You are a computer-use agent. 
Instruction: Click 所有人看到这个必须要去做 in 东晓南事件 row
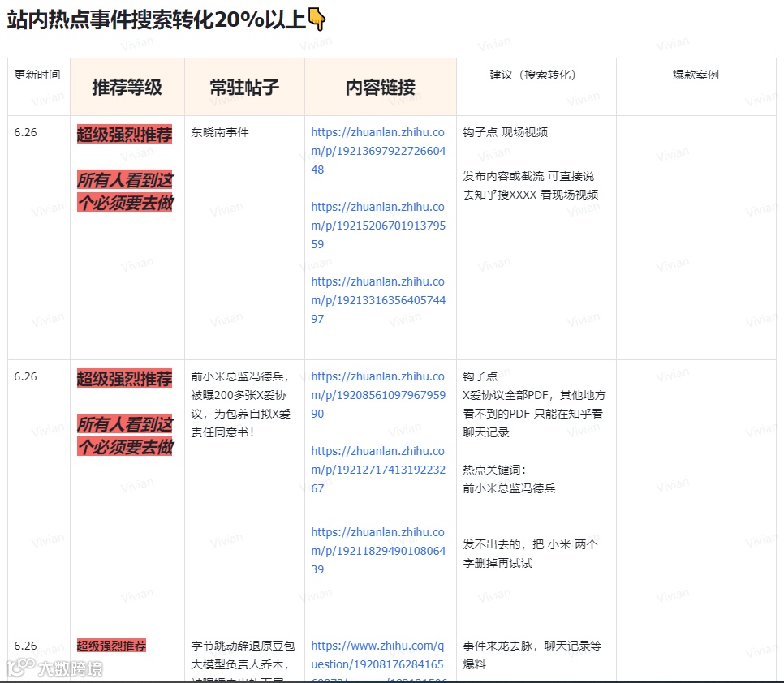click(x=125, y=191)
